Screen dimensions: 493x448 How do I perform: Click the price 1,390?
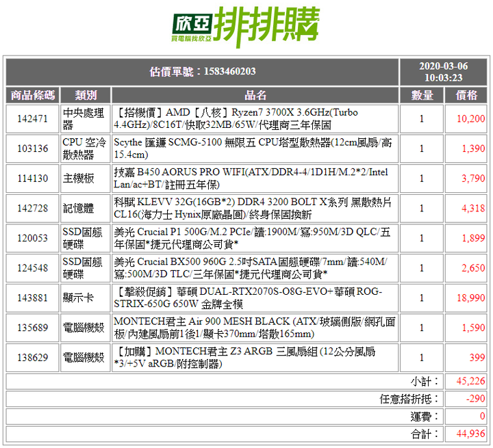[473, 148]
